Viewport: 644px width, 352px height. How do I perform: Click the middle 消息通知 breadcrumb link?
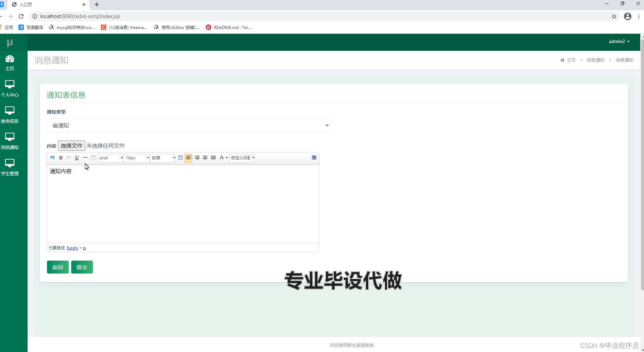pyautogui.click(x=595, y=60)
